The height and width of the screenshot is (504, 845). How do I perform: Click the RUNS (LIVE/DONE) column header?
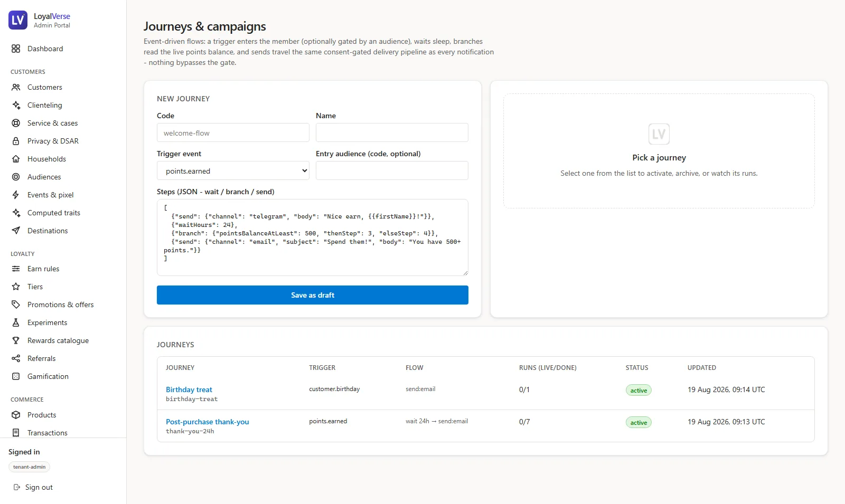(x=548, y=368)
